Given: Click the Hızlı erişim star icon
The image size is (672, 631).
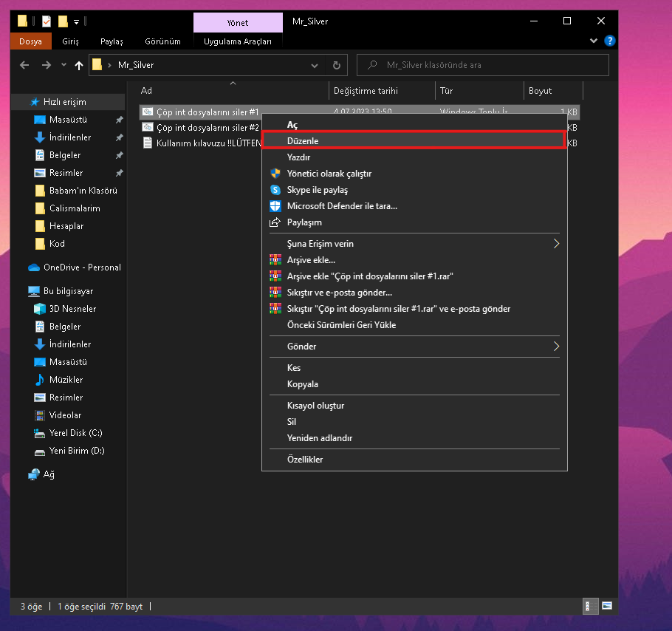Looking at the screenshot, I should pos(35,102).
